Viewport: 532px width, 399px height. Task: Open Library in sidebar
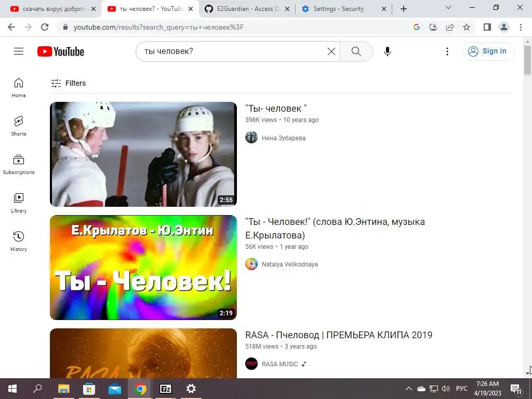pos(19,203)
